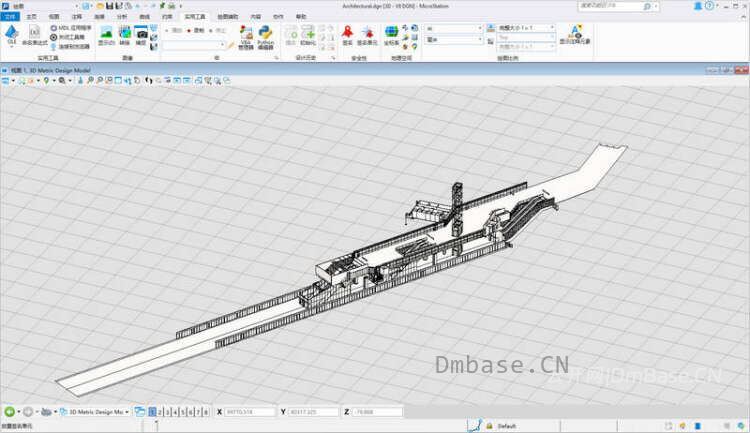750x433 pixels.
Task: Open the Python editor tool
Action: [265, 37]
